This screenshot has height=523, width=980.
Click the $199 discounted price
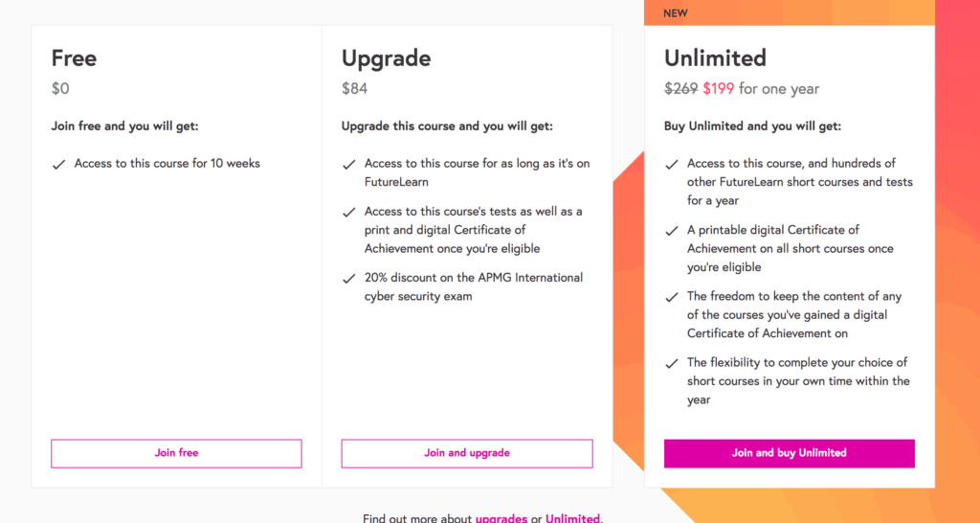pos(718,89)
